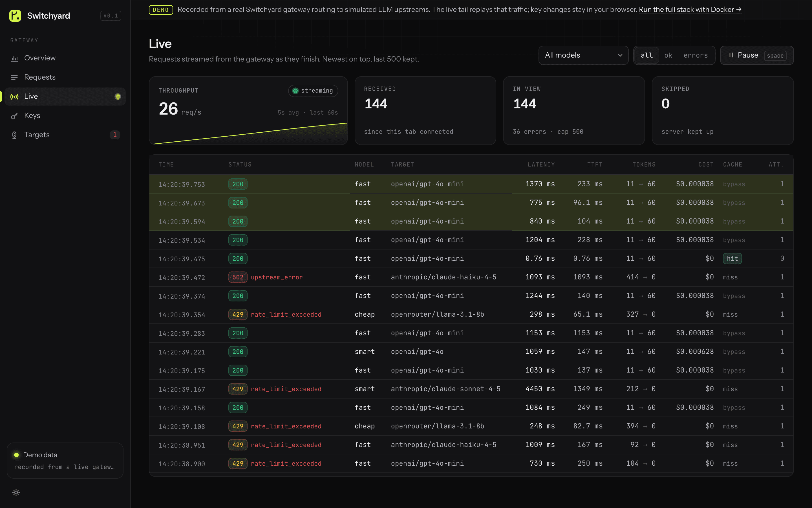
Task: Click the openai/gpt-4o target at 14:20:39.221
Action: point(417,352)
